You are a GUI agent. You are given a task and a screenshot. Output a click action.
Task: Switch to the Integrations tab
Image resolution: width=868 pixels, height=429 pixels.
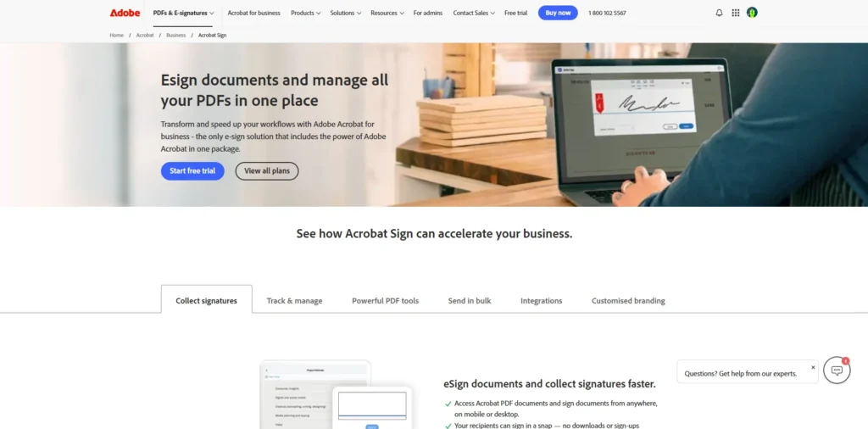click(542, 301)
